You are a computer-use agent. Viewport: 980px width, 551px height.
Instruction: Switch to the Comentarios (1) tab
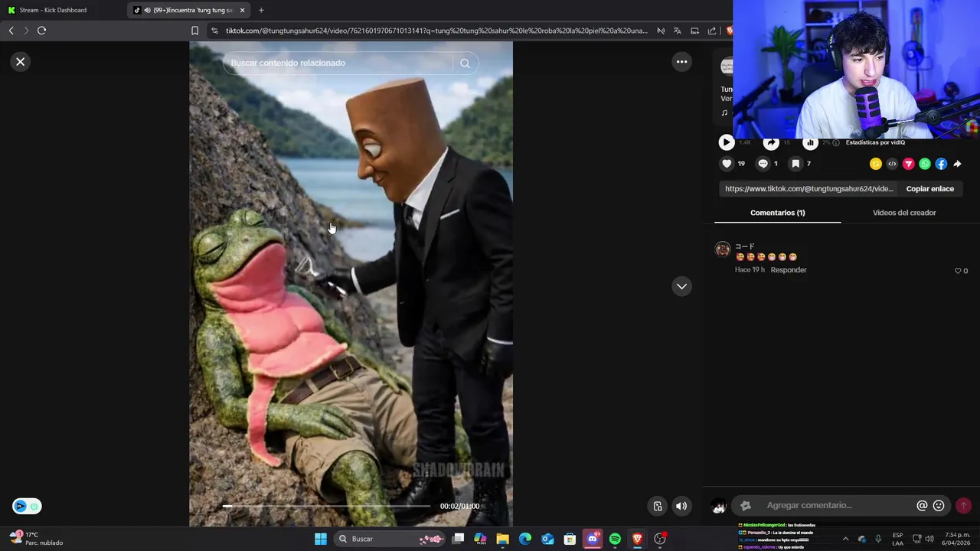[777, 213]
